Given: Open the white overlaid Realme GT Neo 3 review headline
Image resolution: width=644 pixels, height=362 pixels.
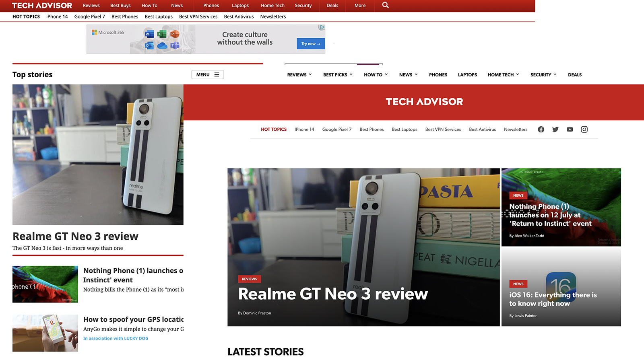Looking at the screenshot, I should (x=333, y=294).
